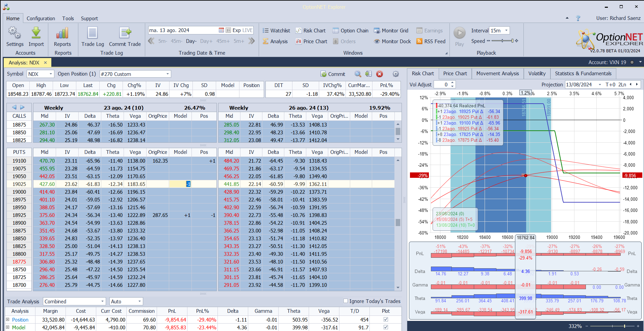The width and height of the screenshot is (644, 331).
Task: Open the Reports bar chart icon
Action: point(62,33)
